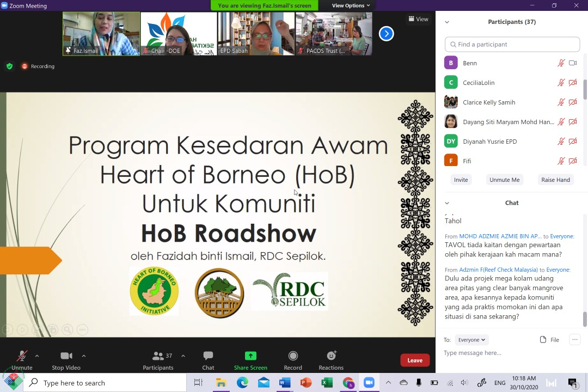Click CeciliaLolin's video-off icon
Screen dimensions: 588x392
click(573, 83)
